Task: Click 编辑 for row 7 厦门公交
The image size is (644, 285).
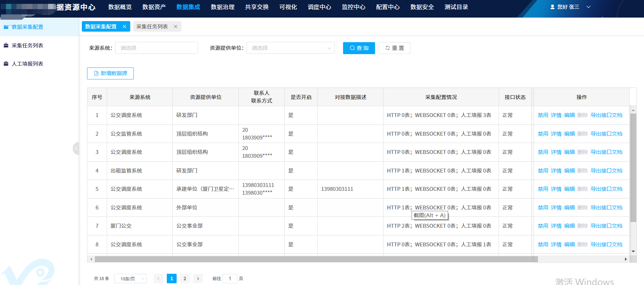Action: click(570, 226)
